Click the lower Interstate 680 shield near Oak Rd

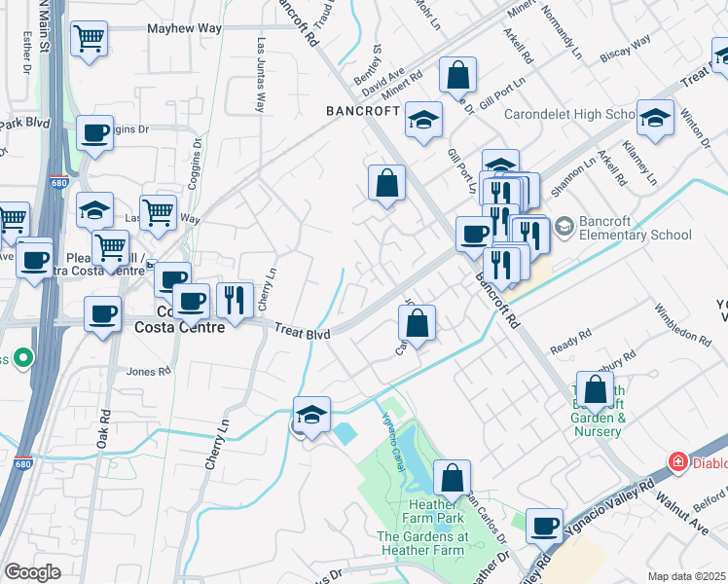[x=23, y=463]
